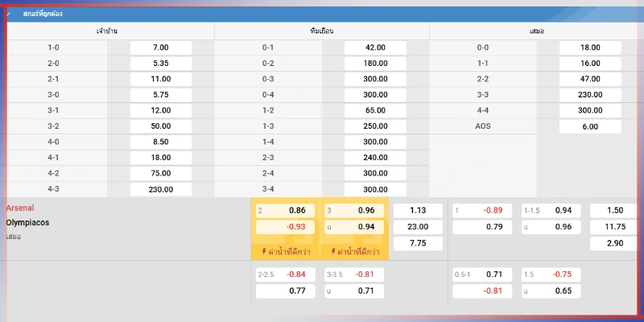Select Olympiacos win odds 23.00
This screenshot has height=322, width=644.
point(418,227)
